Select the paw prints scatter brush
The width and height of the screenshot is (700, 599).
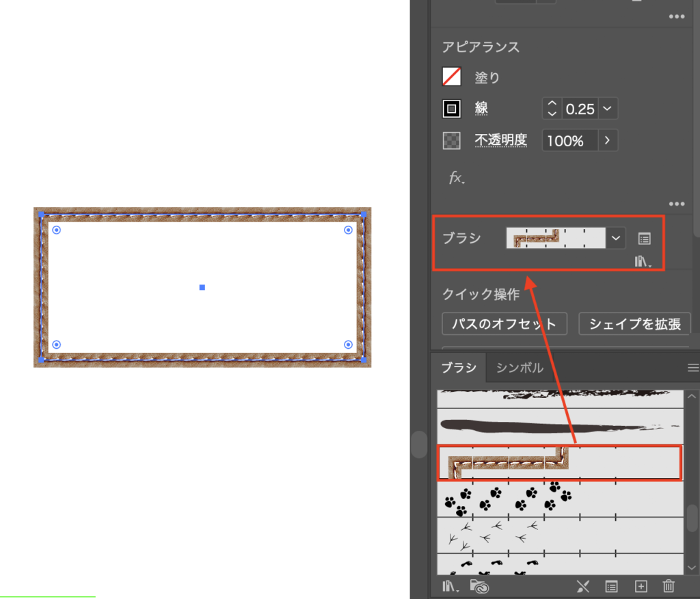(x=561, y=499)
